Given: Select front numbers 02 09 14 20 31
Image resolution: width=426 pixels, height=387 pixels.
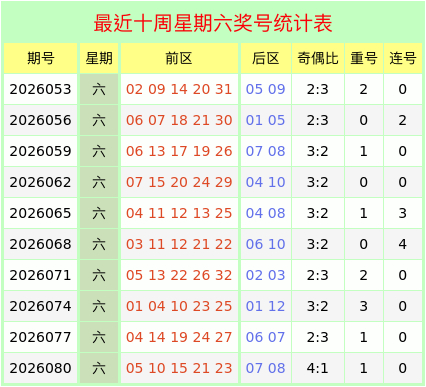Looking at the screenshot, I should (179, 89).
